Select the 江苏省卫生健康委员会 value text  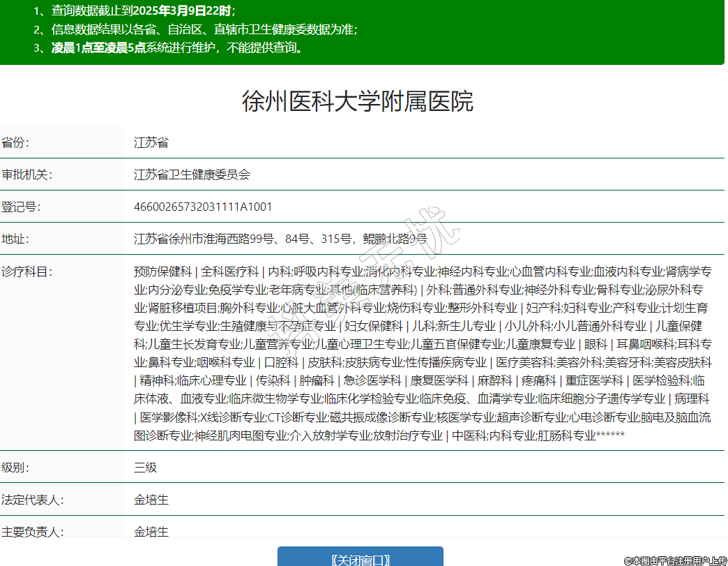pyautogui.click(x=192, y=174)
